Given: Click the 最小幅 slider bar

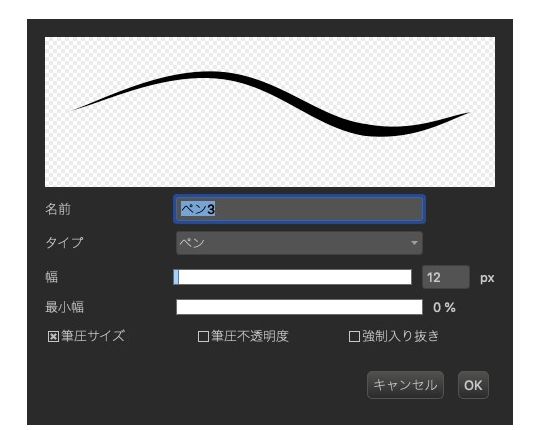Looking at the screenshot, I should coord(299,307).
